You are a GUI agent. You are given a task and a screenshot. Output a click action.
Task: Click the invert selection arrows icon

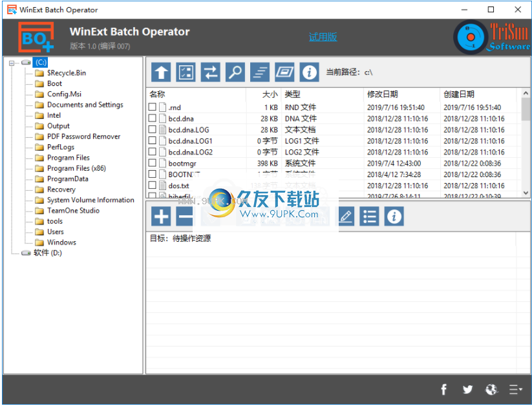point(210,72)
